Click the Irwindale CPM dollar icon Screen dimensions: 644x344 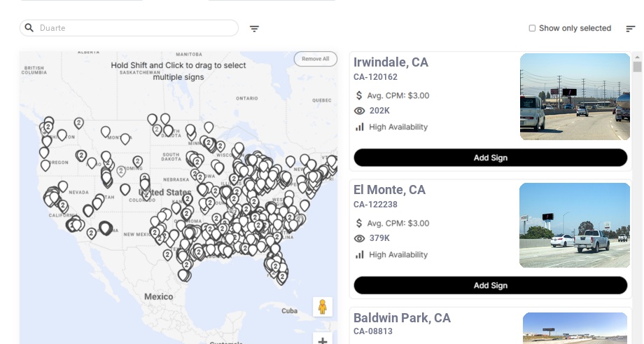[x=360, y=95]
